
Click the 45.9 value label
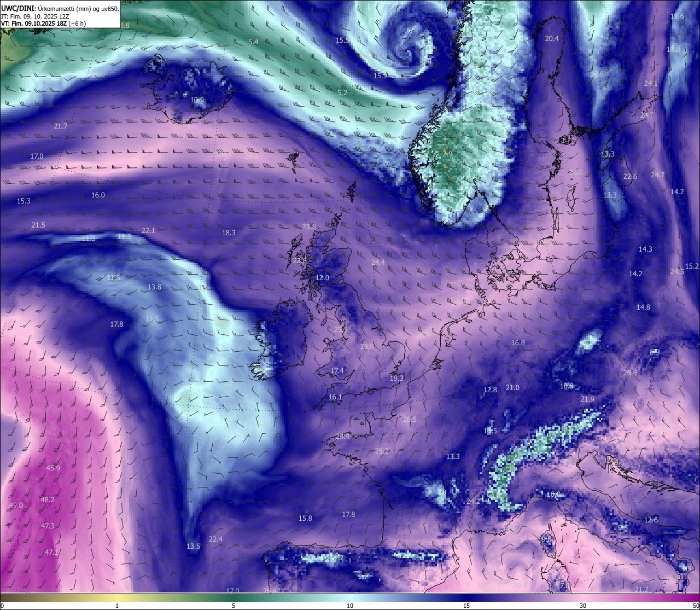53,468
